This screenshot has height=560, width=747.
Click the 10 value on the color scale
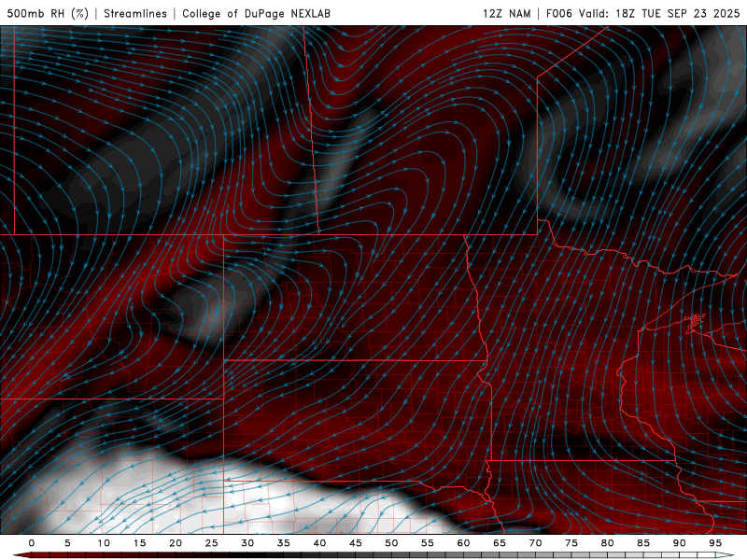pos(104,543)
